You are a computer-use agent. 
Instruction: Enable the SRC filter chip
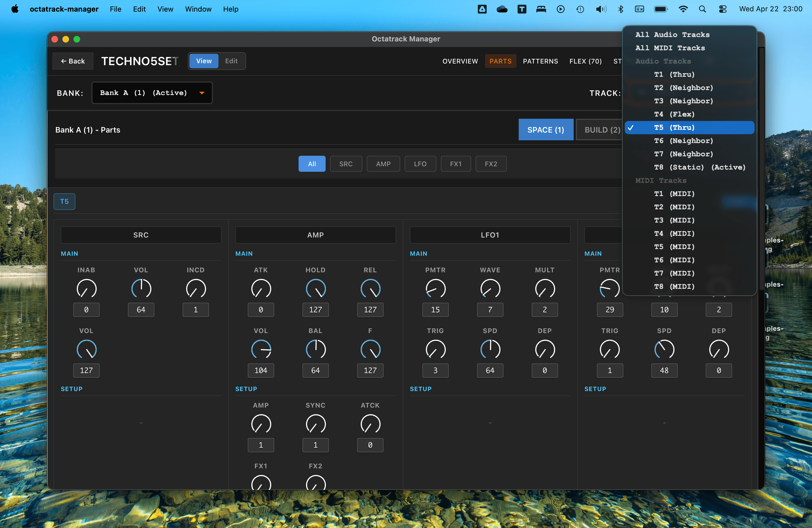(x=346, y=164)
